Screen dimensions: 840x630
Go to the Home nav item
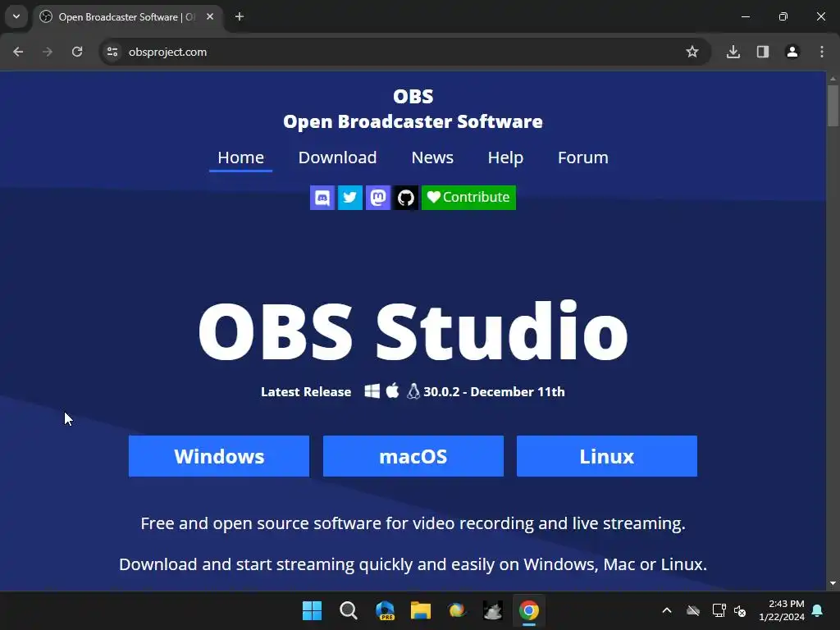240,157
